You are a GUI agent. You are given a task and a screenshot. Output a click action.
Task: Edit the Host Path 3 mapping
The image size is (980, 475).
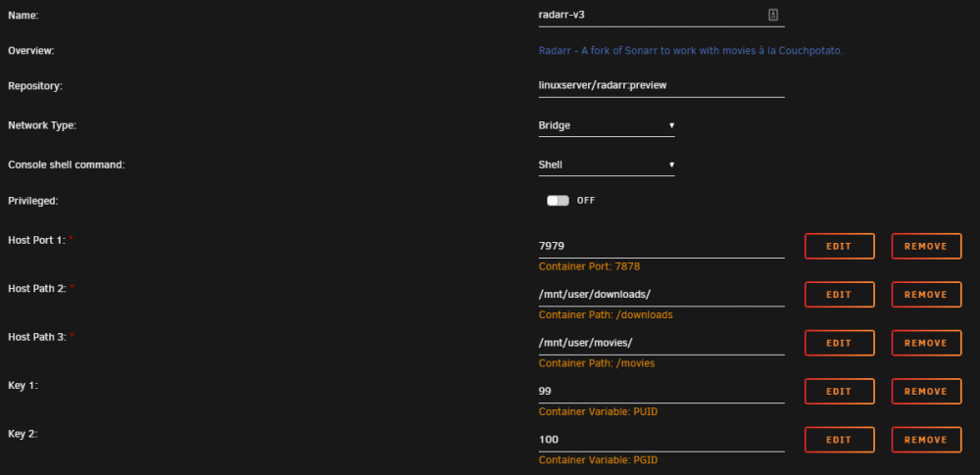click(x=839, y=343)
